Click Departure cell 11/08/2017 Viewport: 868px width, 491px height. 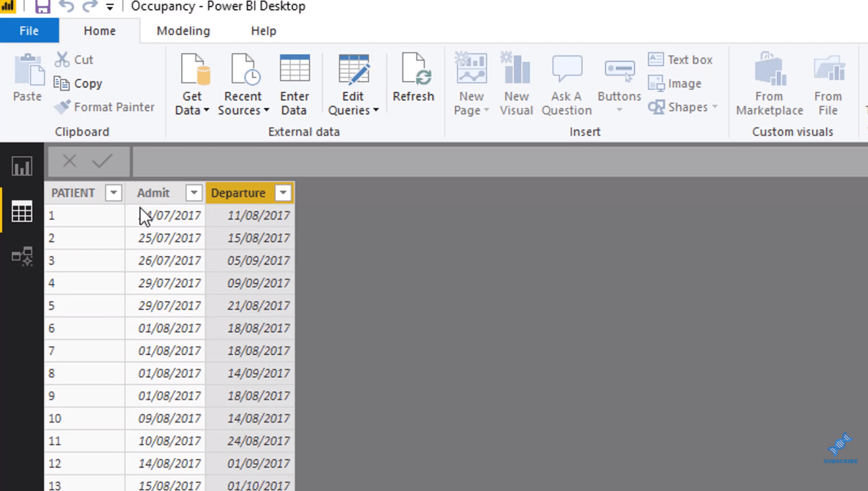(250, 215)
